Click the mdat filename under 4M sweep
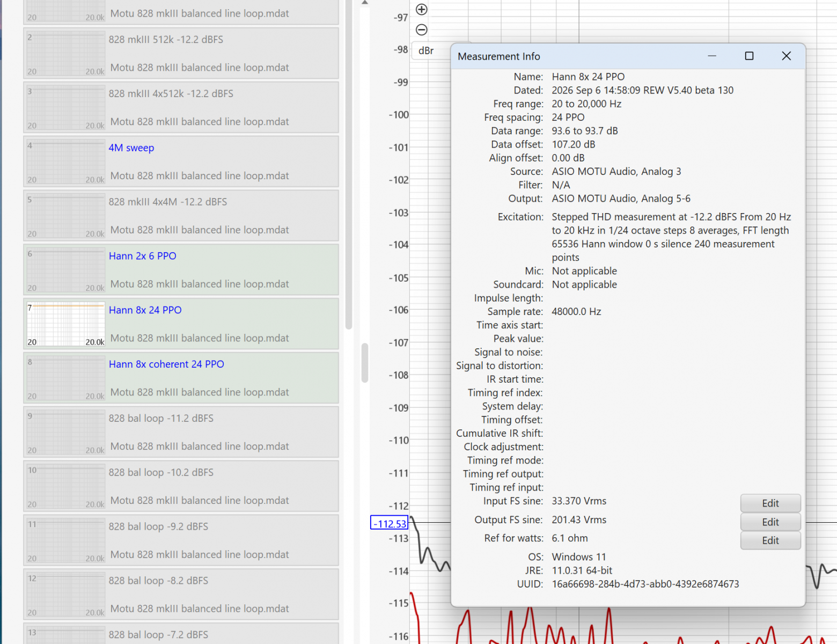 point(200,176)
